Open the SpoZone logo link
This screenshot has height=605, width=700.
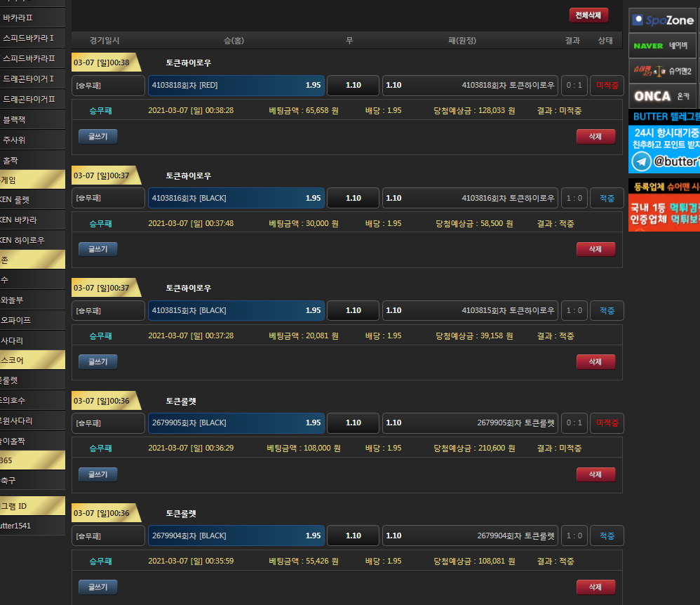click(x=663, y=20)
